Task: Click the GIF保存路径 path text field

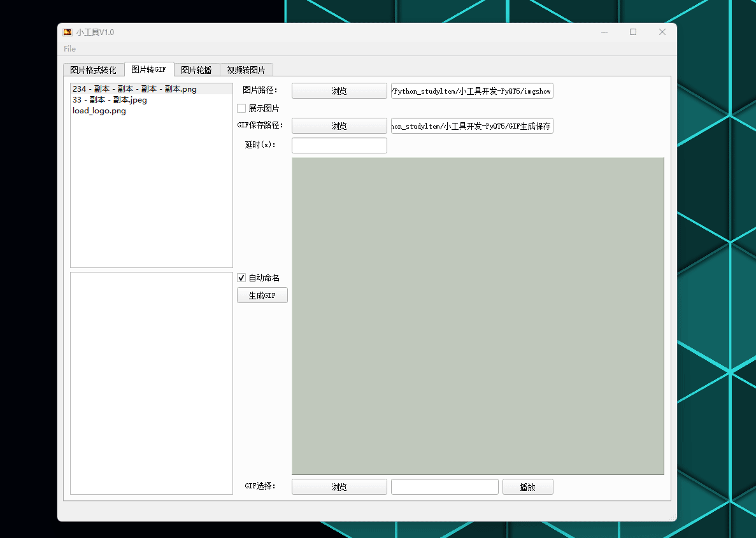Action: pos(472,126)
